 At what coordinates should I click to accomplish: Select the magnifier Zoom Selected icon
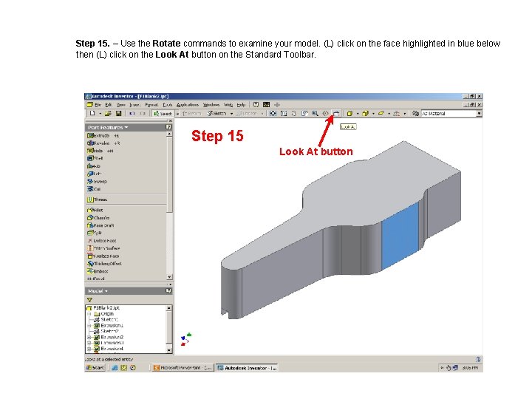click(x=315, y=114)
